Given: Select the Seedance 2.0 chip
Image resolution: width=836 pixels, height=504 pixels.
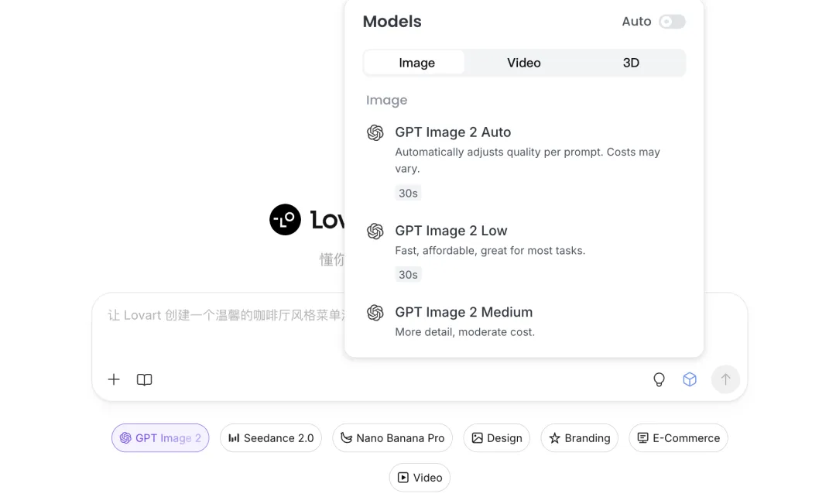Looking at the screenshot, I should pos(271,438).
